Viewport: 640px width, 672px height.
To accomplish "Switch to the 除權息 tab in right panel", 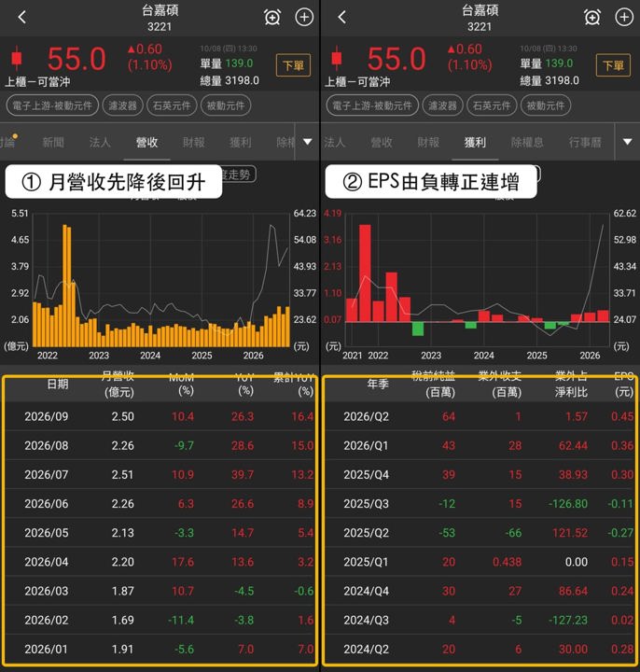I will point(527,142).
